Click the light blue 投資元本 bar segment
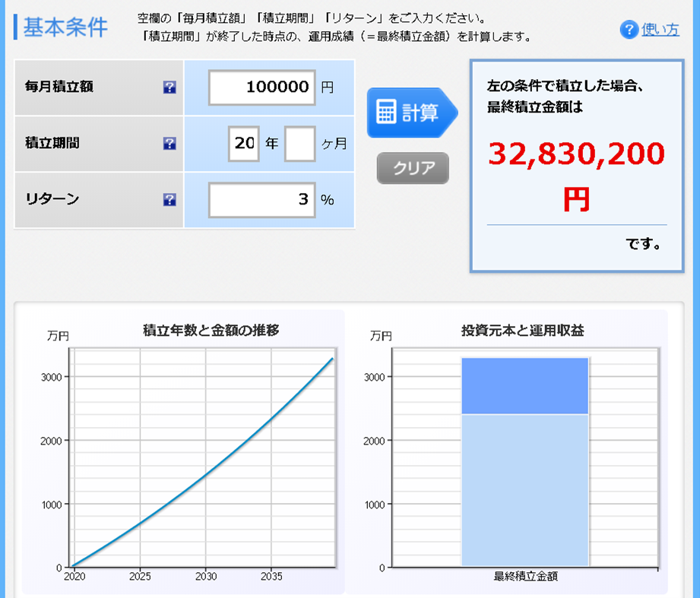This screenshot has width=700, height=598. tap(525, 490)
